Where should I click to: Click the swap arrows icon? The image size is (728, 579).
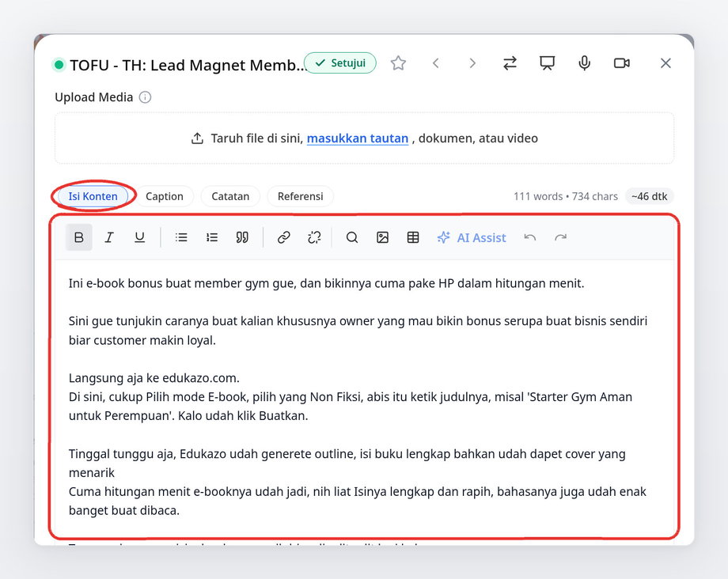(510, 63)
